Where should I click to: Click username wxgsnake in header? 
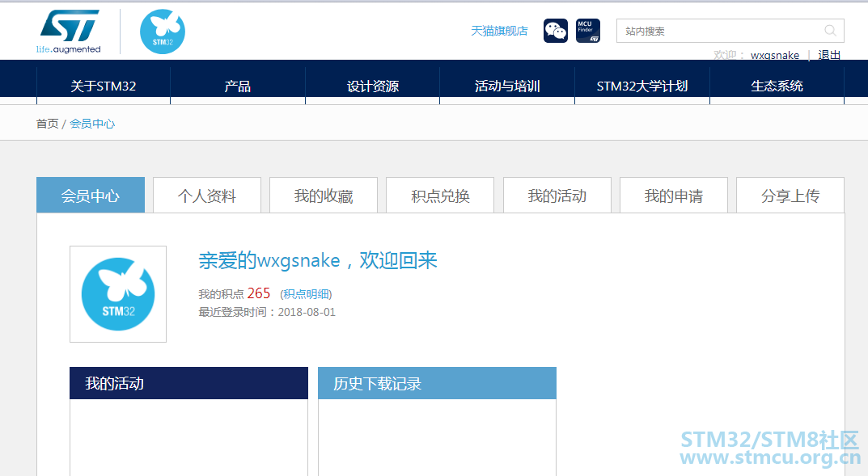774,55
